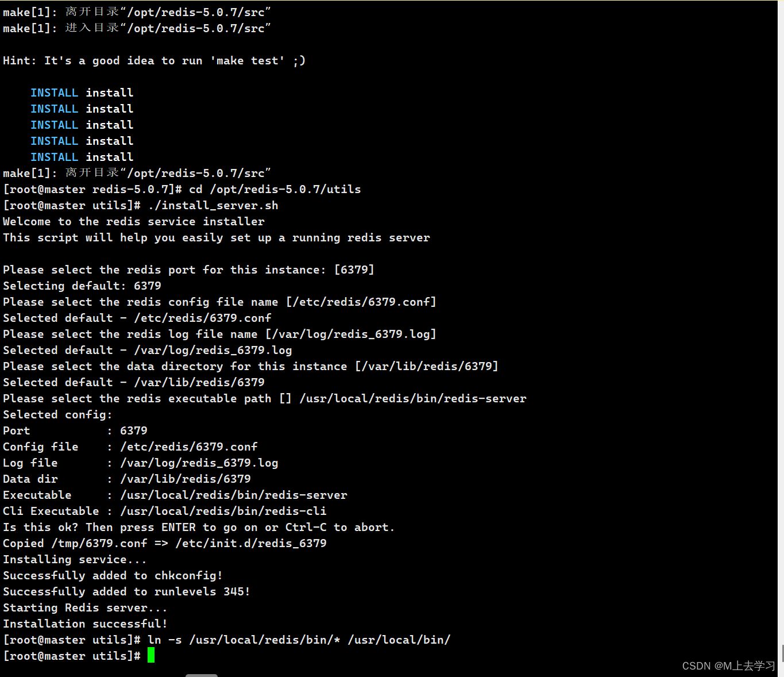
Task: Click the 'Installation successful!' line
Action: [85, 624]
